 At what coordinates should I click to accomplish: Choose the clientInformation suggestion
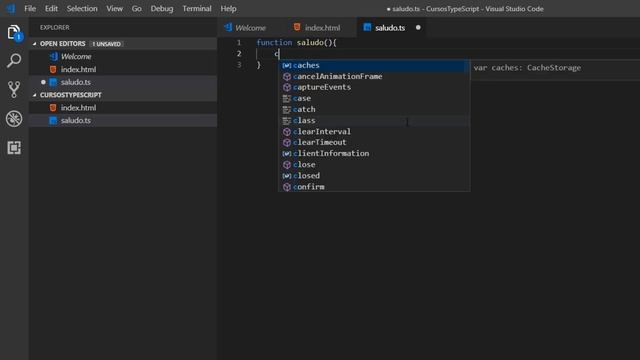[x=374, y=153]
